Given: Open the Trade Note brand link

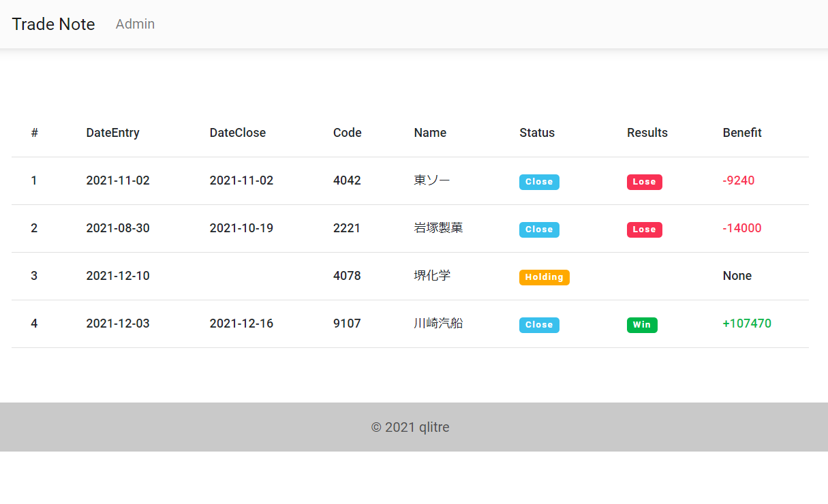Looking at the screenshot, I should pyautogui.click(x=54, y=24).
